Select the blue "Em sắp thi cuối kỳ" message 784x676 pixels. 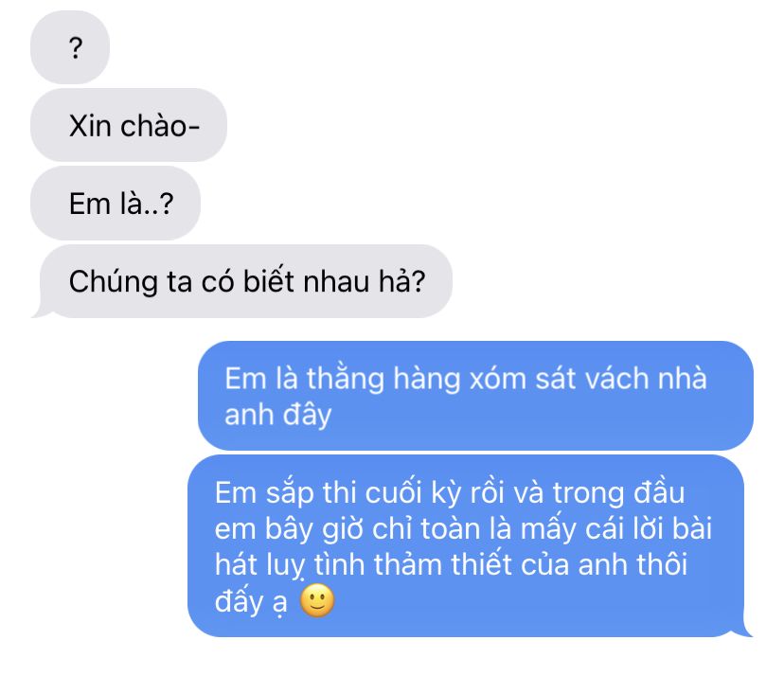click(x=466, y=545)
